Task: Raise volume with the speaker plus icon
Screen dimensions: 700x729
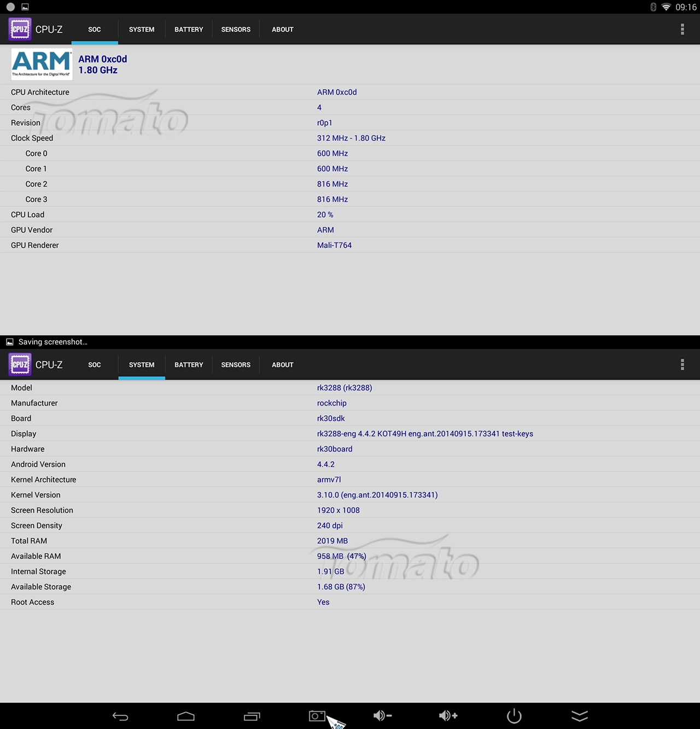Action: pos(448,716)
